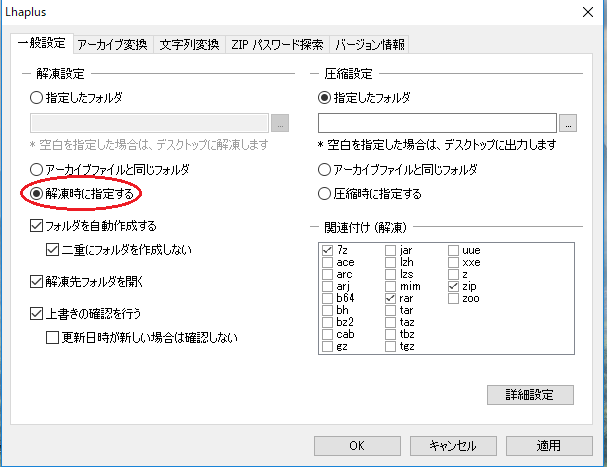Check the z file association
Screen dimensions: 607x467
[453, 274]
